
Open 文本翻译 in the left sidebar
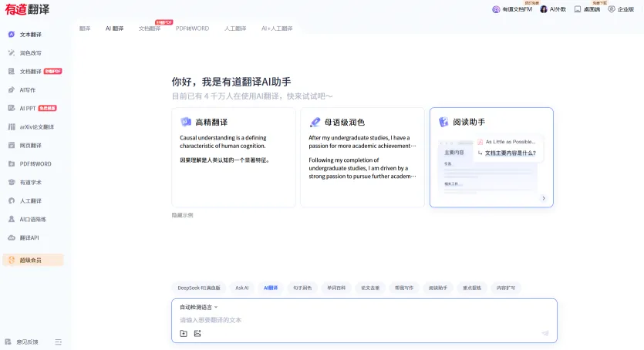coord(31,35)
